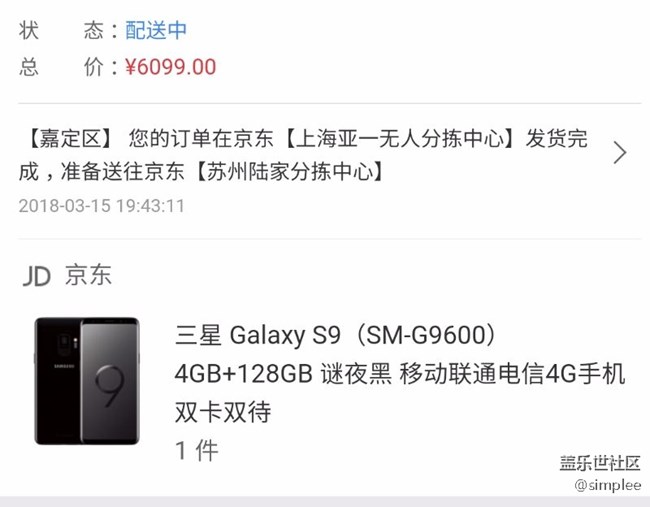650x507 pixels.
Task: Click the 配送中 delivery status link
Action: coord(156,30)
